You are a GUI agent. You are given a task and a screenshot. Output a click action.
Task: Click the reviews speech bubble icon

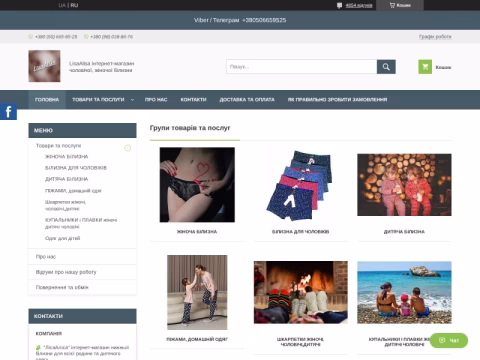(x=339, y=5)
